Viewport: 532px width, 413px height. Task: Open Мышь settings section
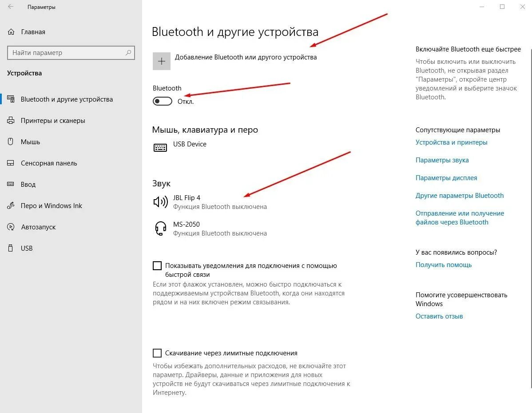(31, 142)
